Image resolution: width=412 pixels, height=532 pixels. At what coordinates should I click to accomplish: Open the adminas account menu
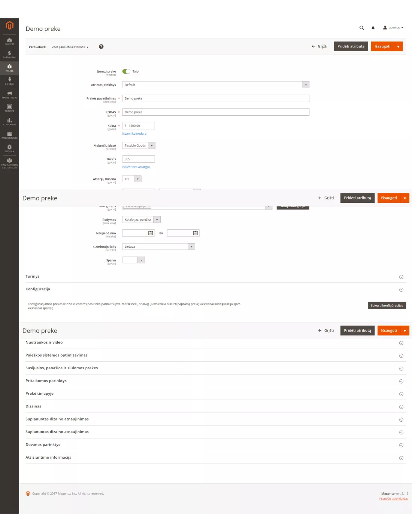point(393,28)
